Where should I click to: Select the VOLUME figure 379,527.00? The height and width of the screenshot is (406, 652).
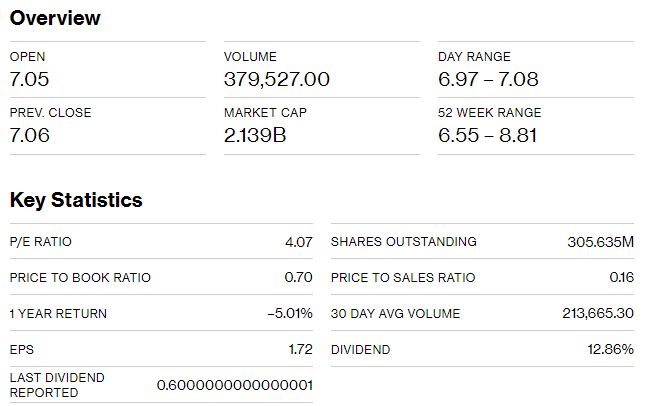click(277, 79)
